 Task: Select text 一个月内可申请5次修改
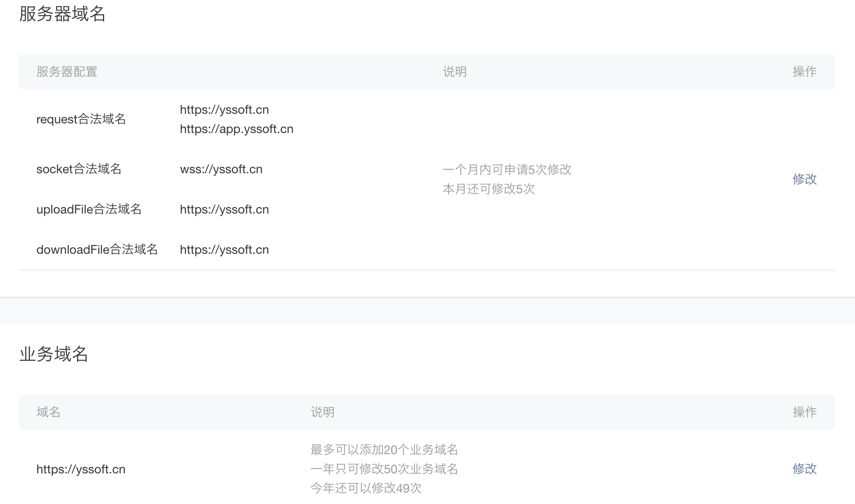coord(507,169)
